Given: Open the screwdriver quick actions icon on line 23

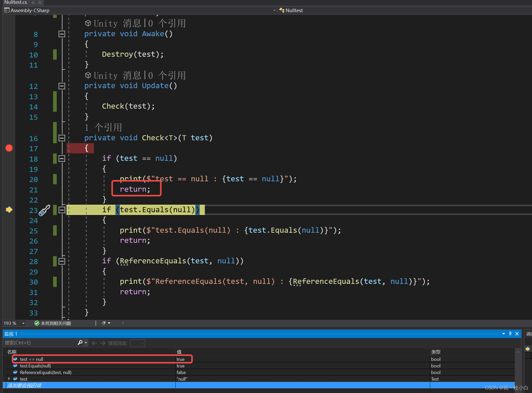Looking at the screenshot, I should 45,210.
